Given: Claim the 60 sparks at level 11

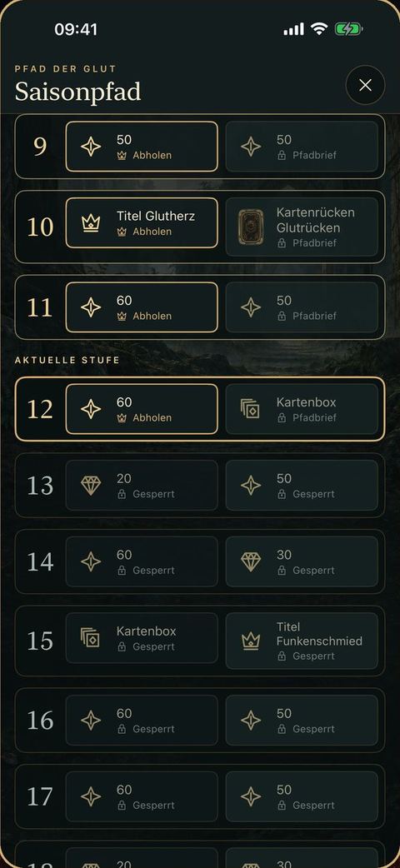Looking at the screenshot, I should [x=142, y=307].
